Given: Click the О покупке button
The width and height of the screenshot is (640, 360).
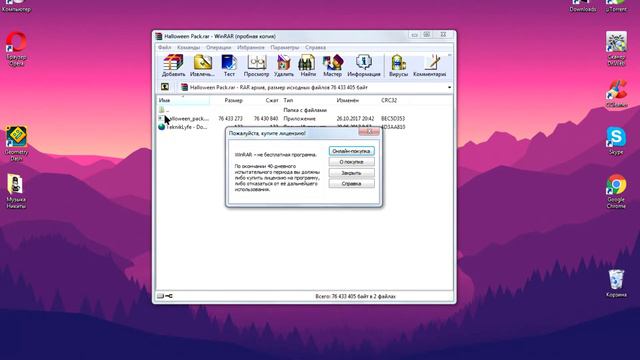Looking at the screenshot, I should pos(351,162).
